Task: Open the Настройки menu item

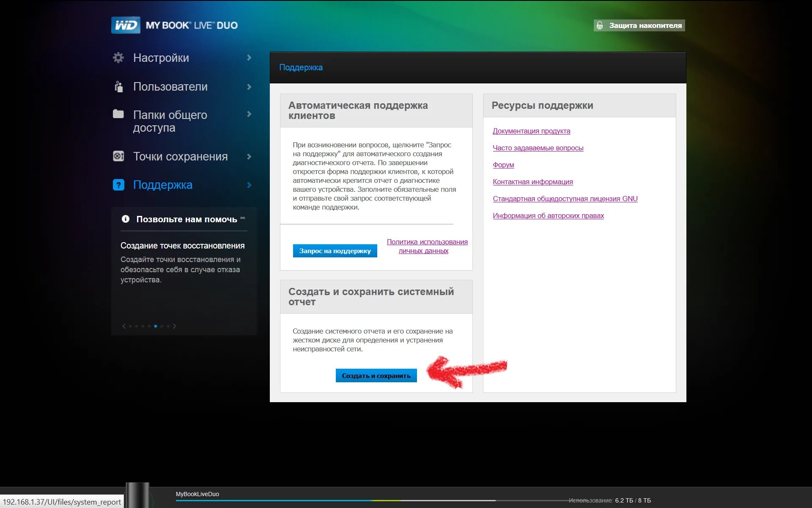Action: pyautogui.click(x=161, y=58)
